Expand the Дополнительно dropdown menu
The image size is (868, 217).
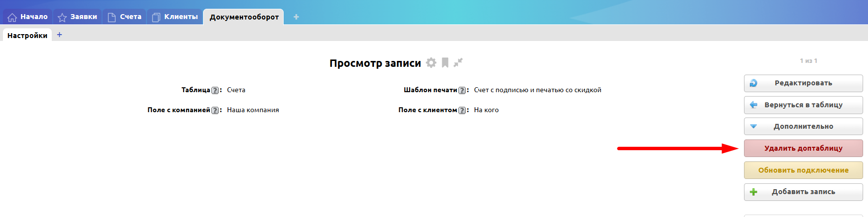(x=803, y=126)
